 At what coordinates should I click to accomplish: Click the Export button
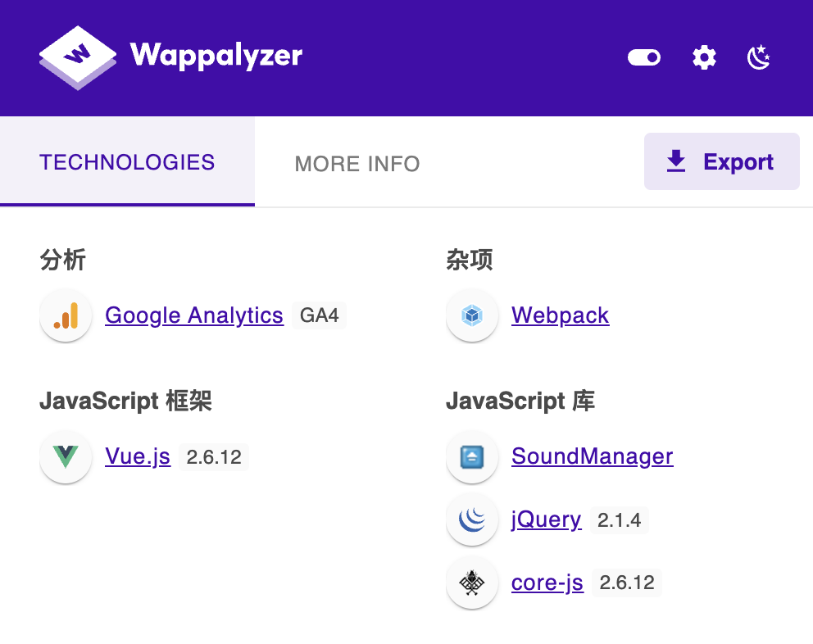pos(722,161)
